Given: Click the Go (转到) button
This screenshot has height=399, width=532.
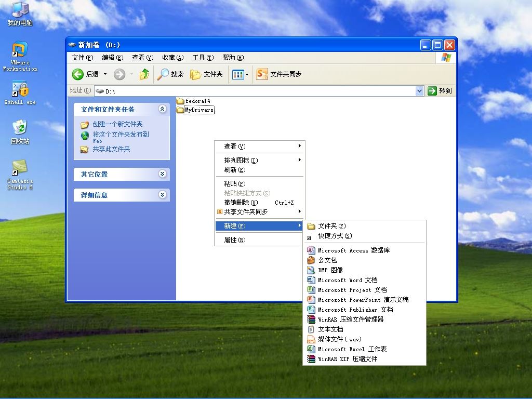Looking at the screenshot, I should click(x=440, y=91).
